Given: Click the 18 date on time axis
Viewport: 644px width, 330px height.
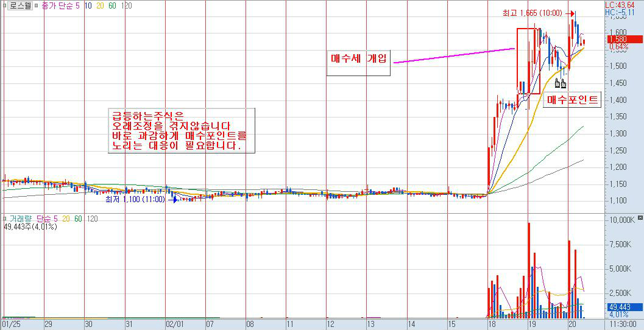Looking at the screenshot, I should point(492,325).
